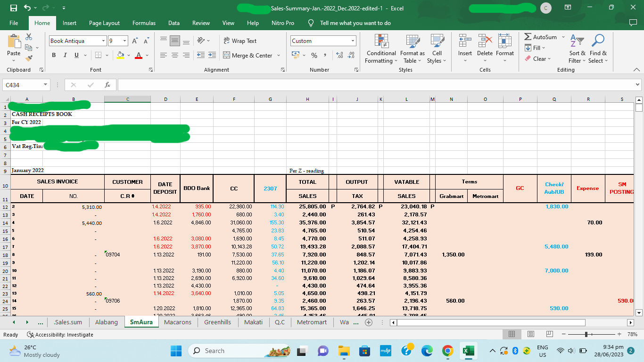Viewport: 644px width, 362px height.
Task: Toggle Wrap Text for cells
Action: coord(240,41)
